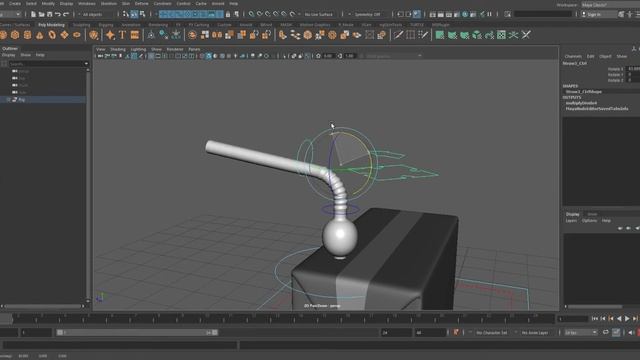Expand the Rig node in Outliner

coord(8,100)
